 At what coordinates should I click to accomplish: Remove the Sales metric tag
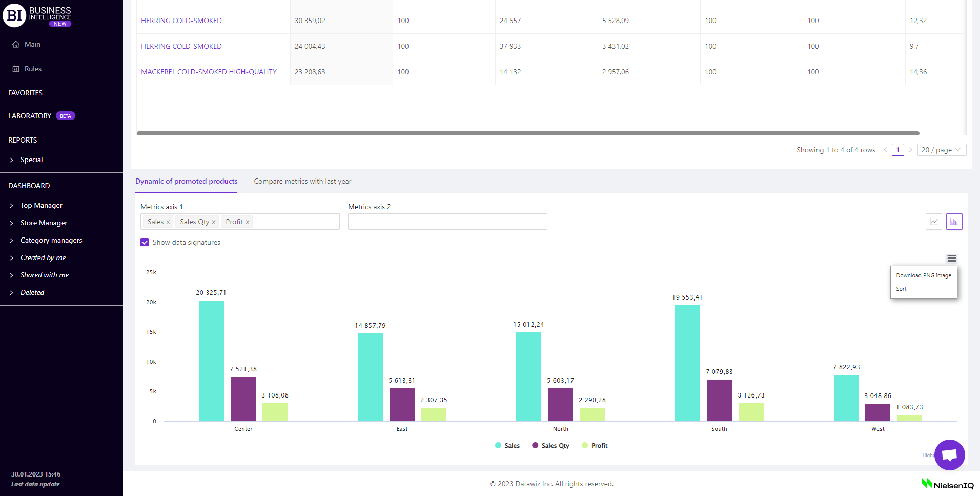click(x=168, y=222)
